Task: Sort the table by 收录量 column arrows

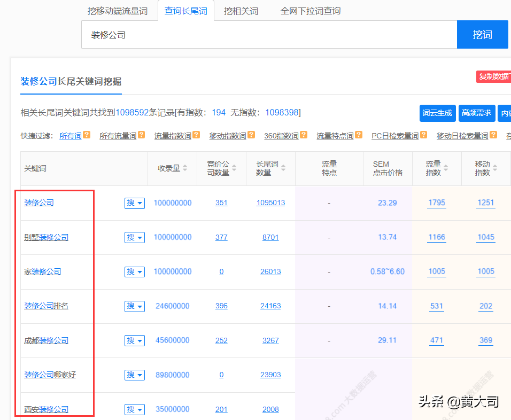Action: pyautogui.click(x=187, y=168)
